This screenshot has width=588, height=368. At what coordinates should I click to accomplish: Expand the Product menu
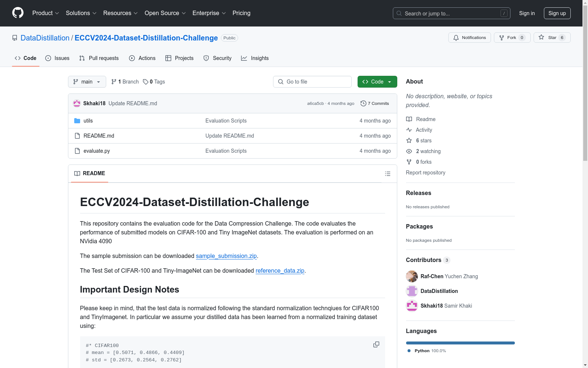pos(46,13)
